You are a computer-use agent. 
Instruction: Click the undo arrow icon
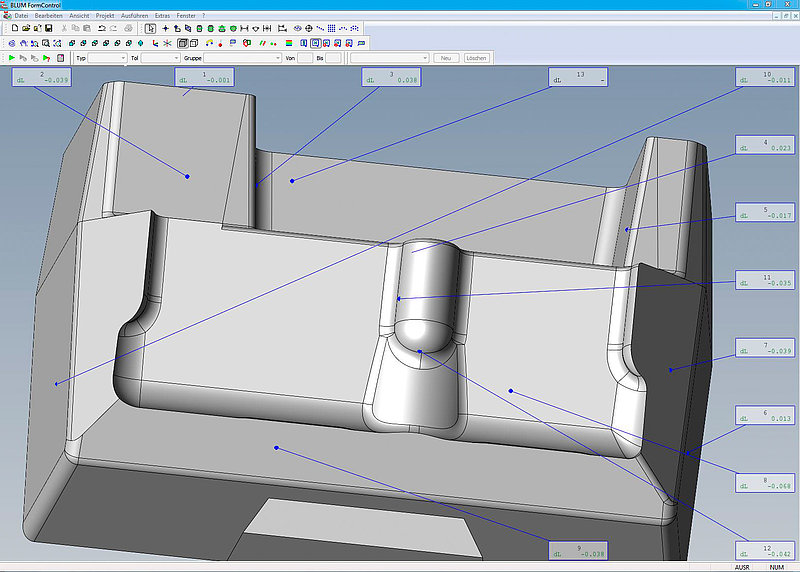tap(102, 29)
